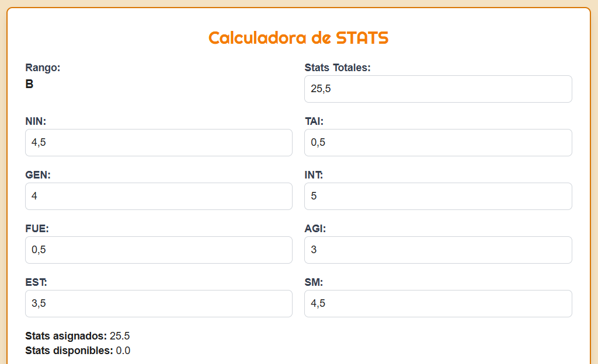Click into the GEN stat field
Viewport: 598px width, 364px height.
[x=158, y=196]
